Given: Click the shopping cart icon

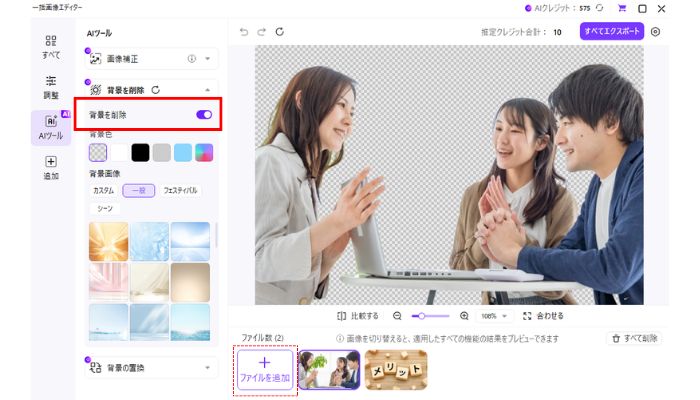Looking at the screenshot, I should 621,8.
